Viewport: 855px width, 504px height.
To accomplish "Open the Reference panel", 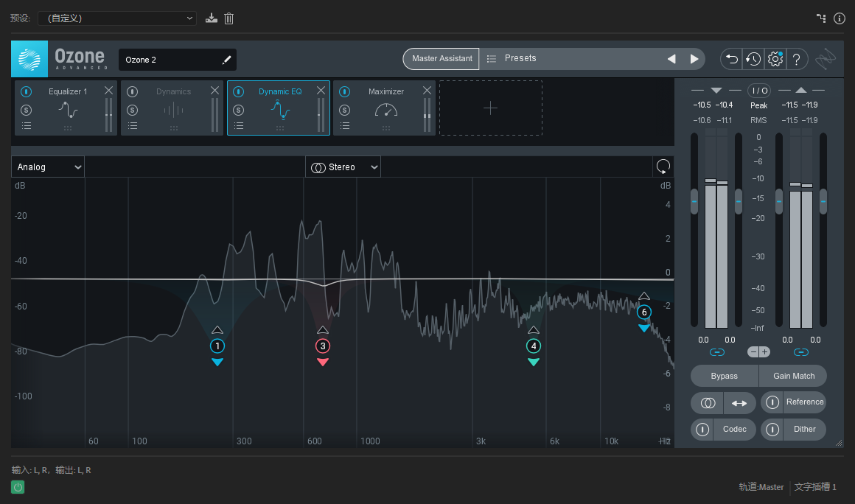I will point(805,402).
